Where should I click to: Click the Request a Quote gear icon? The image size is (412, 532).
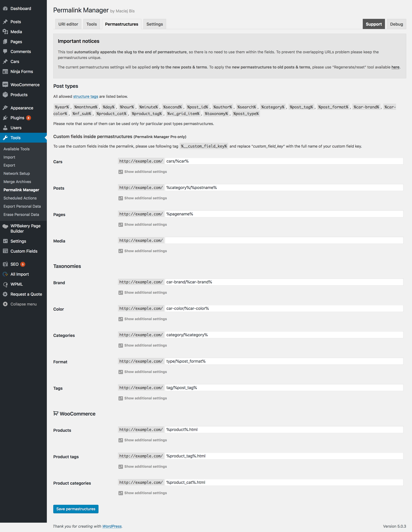(5, 294)
